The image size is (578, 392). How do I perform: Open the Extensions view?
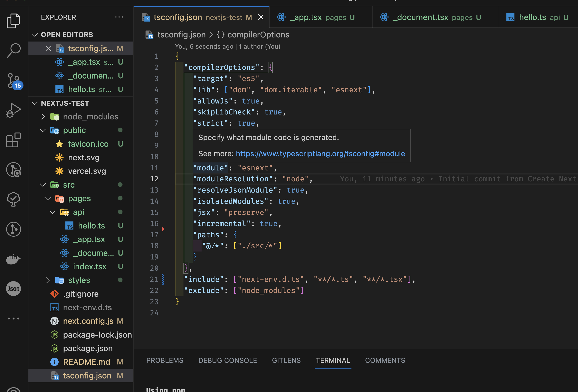pyautogui.click(x=14, y=140)
